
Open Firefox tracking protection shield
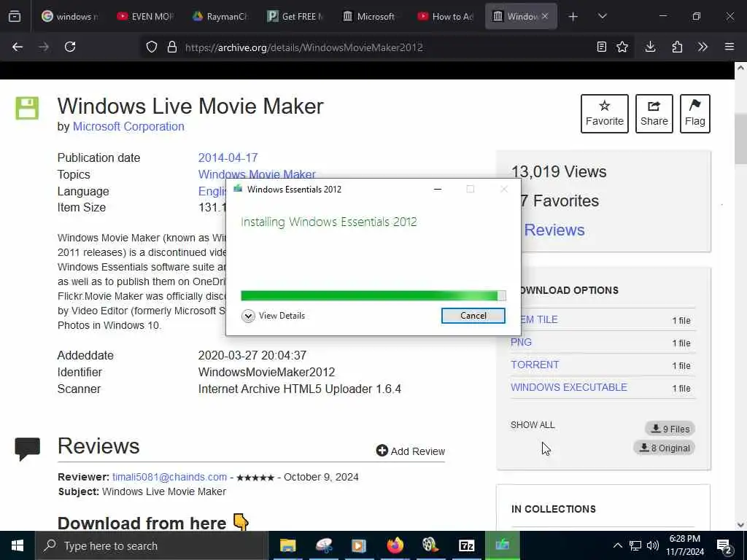(x=152, y=47)
